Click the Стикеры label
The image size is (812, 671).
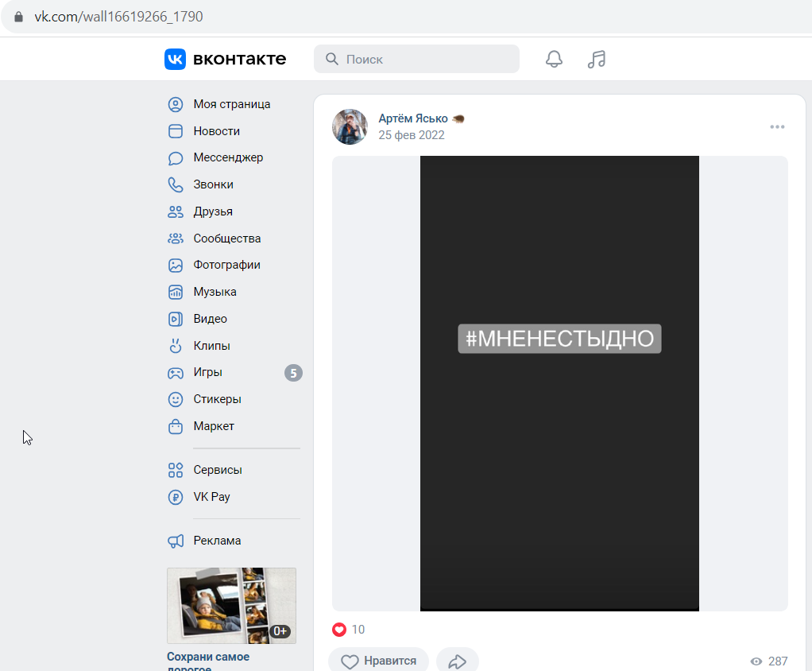(218, 399)
